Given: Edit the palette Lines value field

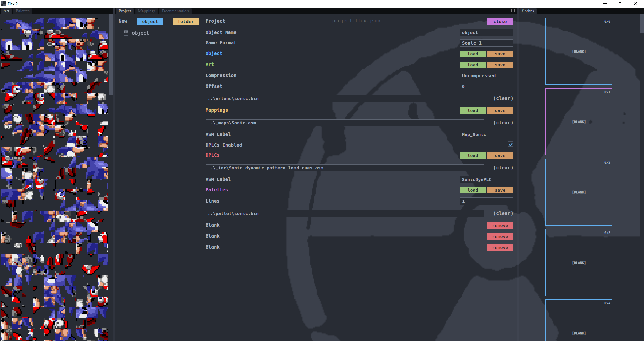Looking at the screenshot, I should pos(486,201).
